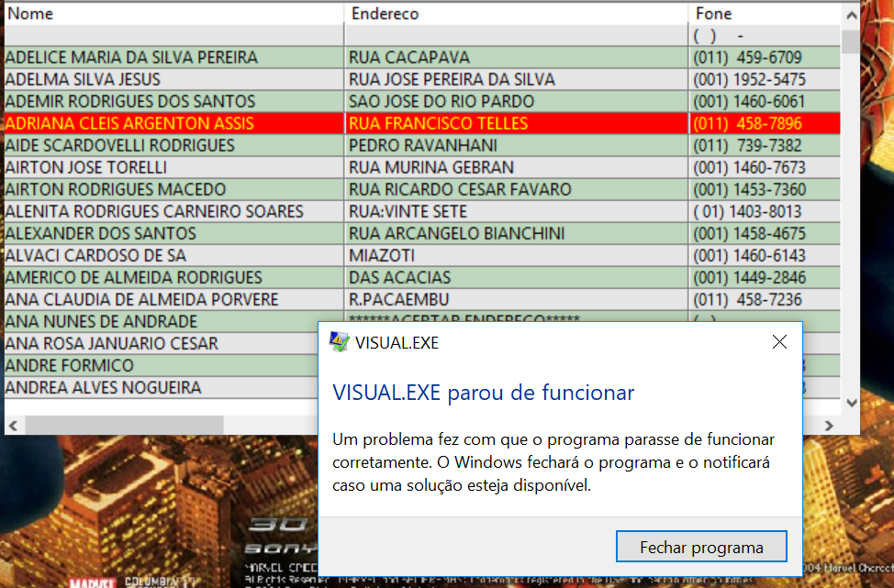Close the VISUAL.EXE error dialog
The image size is (894, 588).
(779, 342)
